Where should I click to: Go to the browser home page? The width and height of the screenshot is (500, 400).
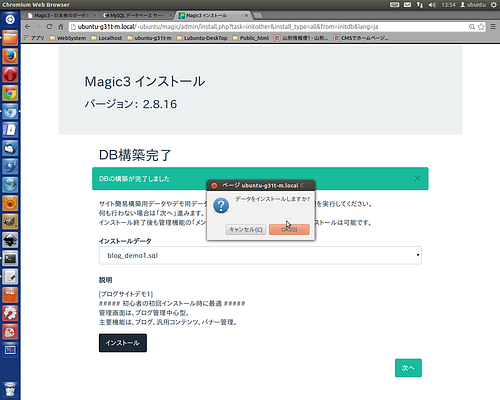[x=60, y=27]
